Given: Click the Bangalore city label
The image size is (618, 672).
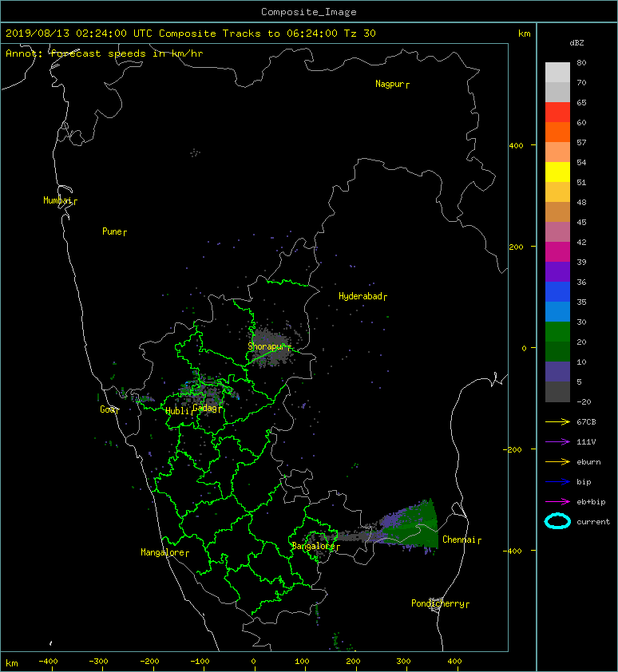Looking at the screenshot, I should point(315,546).
